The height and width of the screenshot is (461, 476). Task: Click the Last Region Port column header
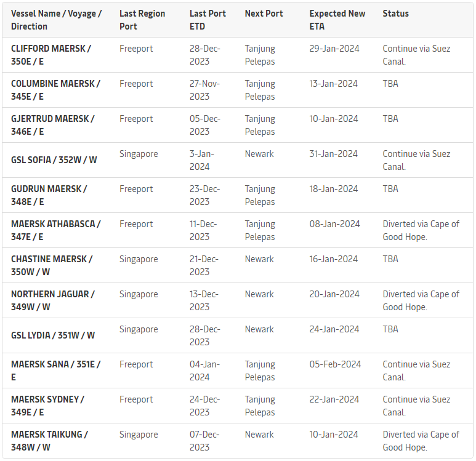click(142, 20)
